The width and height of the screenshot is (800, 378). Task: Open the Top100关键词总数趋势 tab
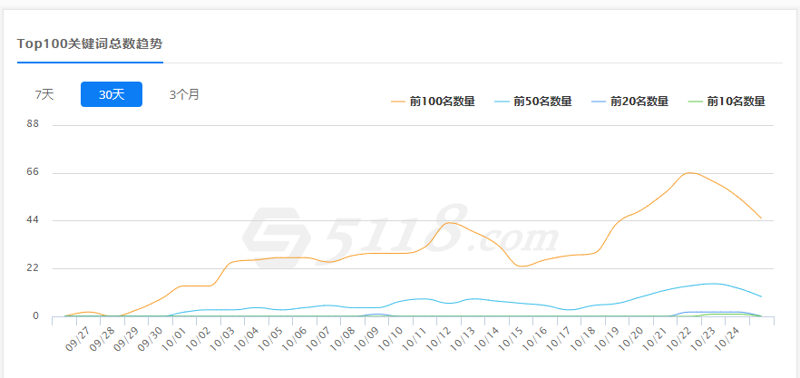coord(90,44)
